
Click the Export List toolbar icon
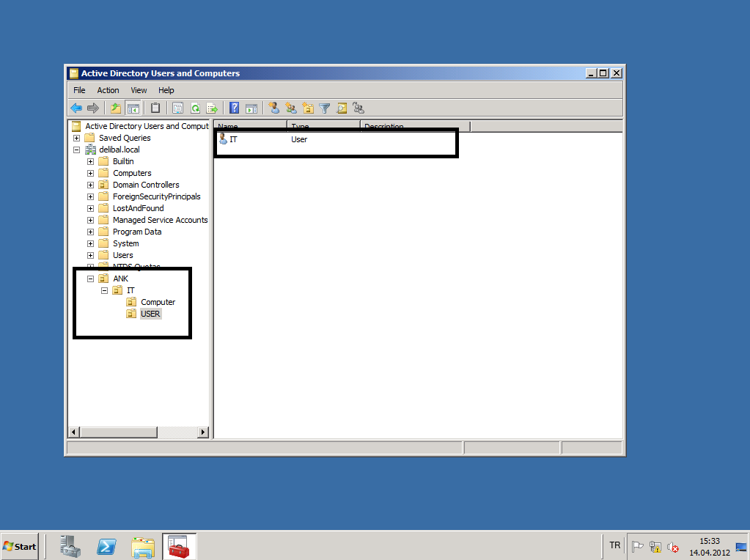[212, 108]
